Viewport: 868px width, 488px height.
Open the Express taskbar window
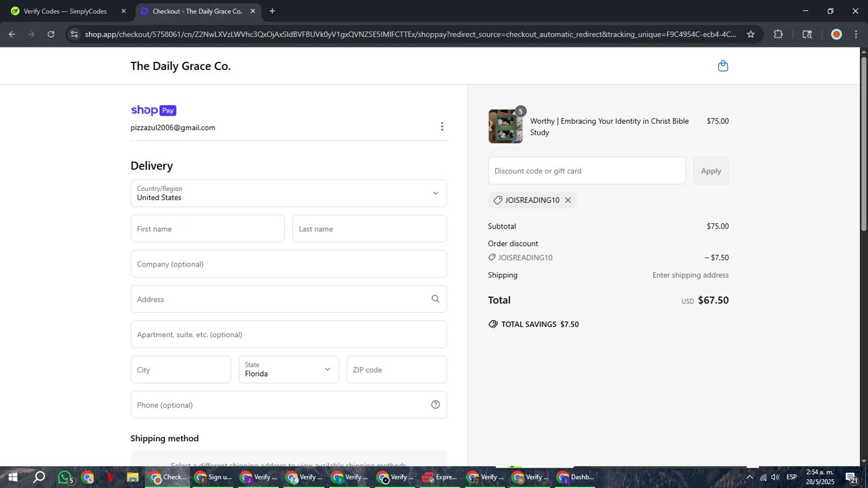click(440, 478)
